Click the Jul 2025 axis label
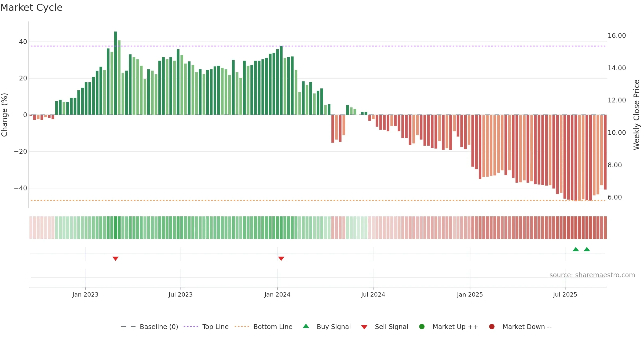 point(565,294)
